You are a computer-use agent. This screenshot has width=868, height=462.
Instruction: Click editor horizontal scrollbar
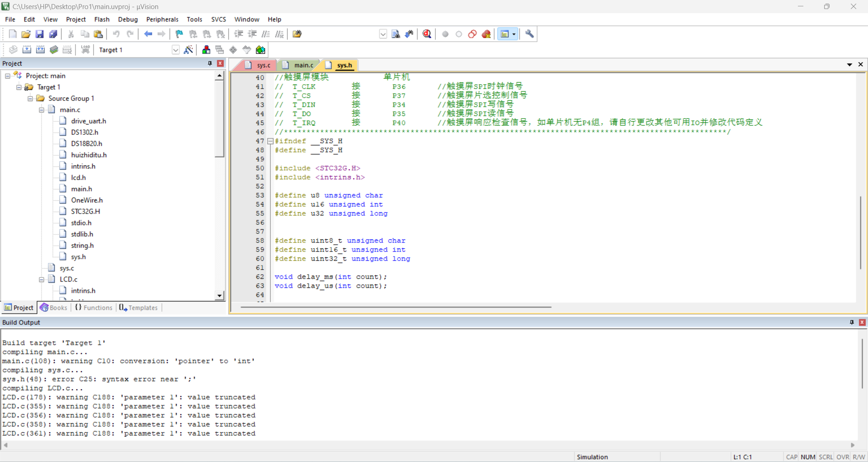tap(396, 307)
